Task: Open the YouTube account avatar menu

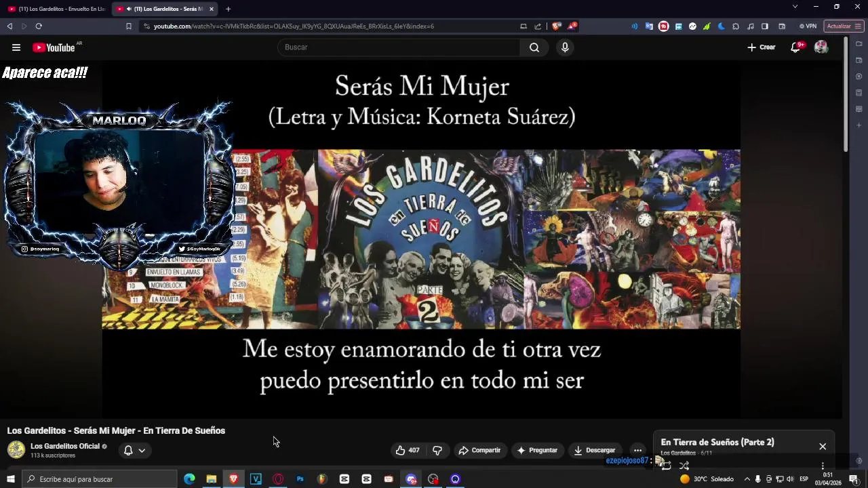Action: tap(821, 47)
